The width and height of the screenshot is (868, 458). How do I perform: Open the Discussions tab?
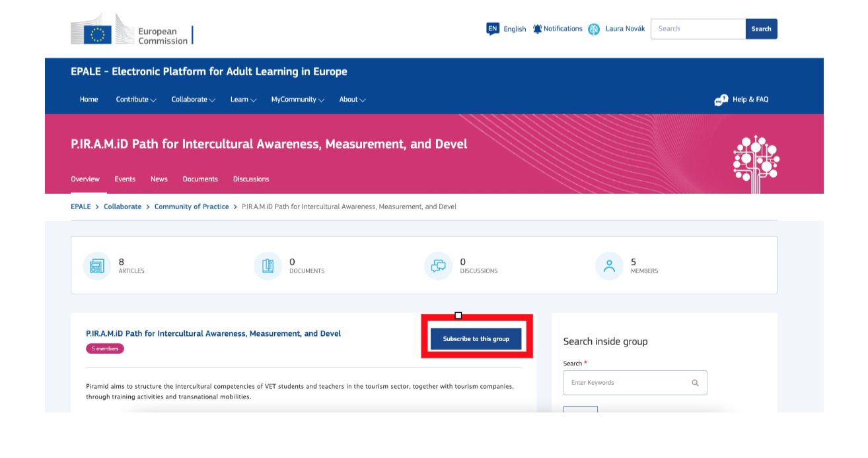(251, 179)
